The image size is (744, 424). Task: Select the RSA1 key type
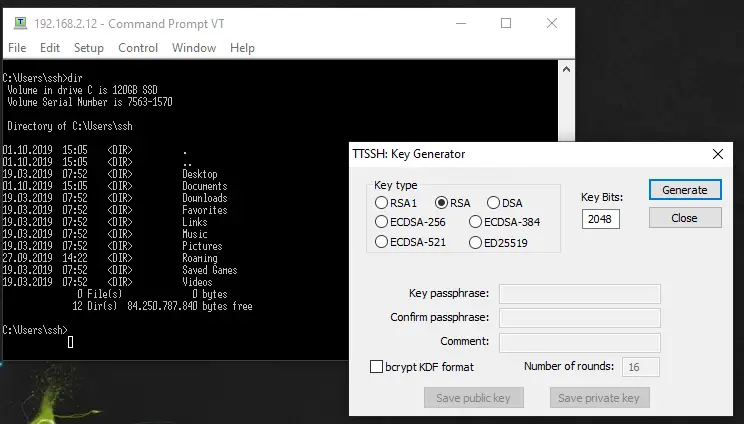tap(396, 203)
